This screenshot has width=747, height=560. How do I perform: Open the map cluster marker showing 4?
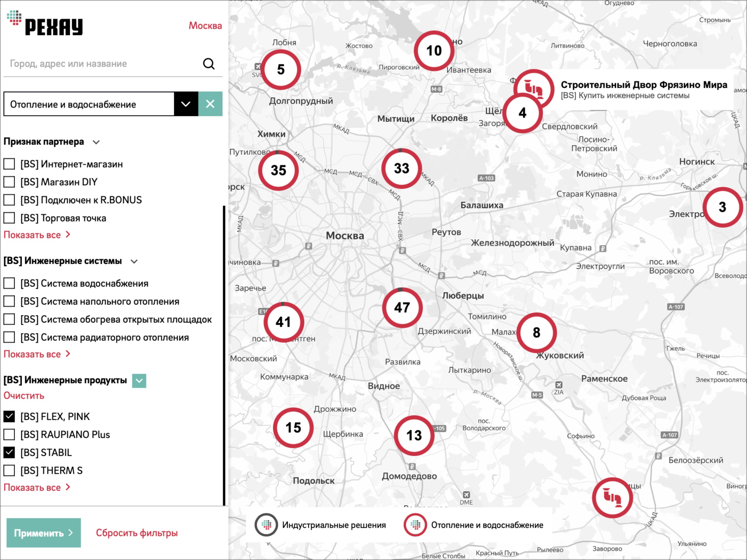[x=522, y=113]
